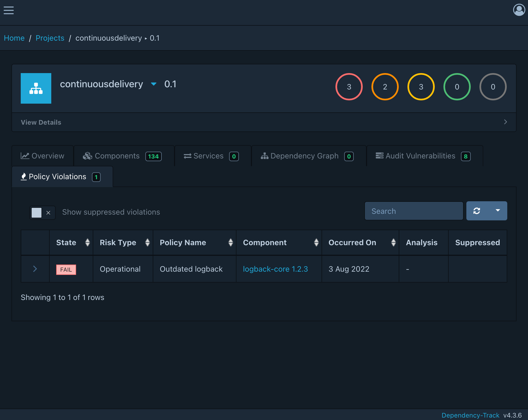Click into the Search field
Viewport: 528px width, 420px height.
pyautogui.click(x=414, y=211)
